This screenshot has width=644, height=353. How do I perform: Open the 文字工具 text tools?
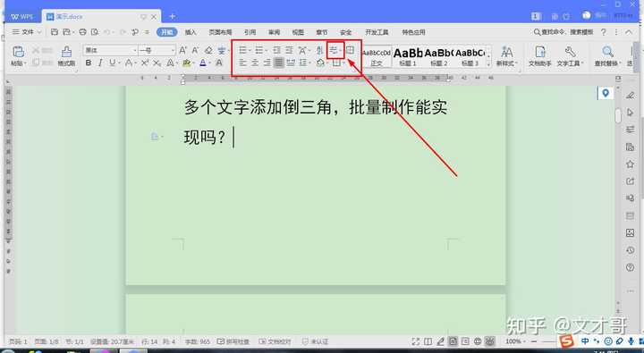coord(570,56)
